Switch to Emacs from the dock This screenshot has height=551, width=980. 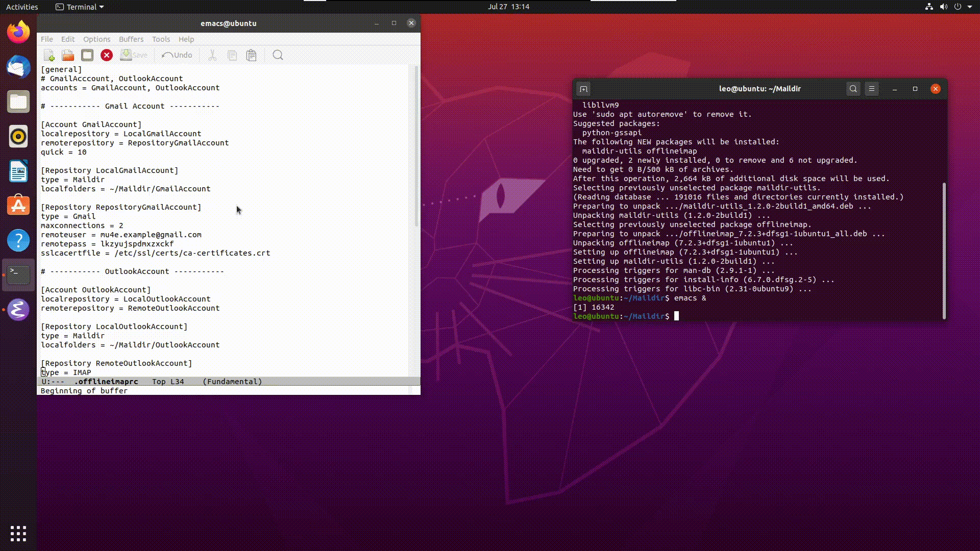(18, 310)
